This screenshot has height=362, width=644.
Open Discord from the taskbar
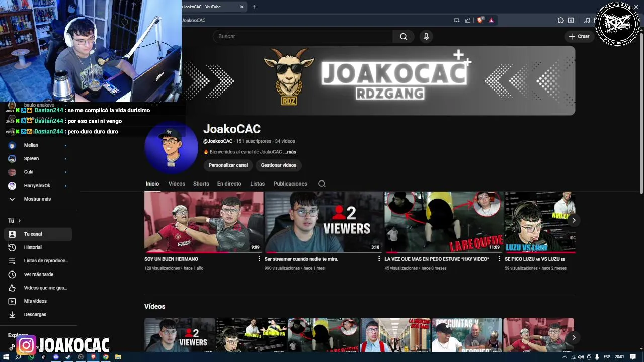[x=56, y=357]
